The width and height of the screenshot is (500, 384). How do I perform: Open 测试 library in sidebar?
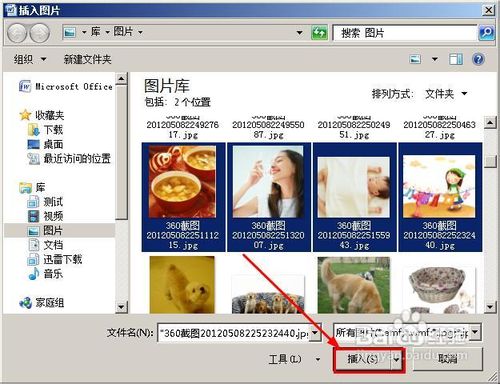click(x=45, y=202)
